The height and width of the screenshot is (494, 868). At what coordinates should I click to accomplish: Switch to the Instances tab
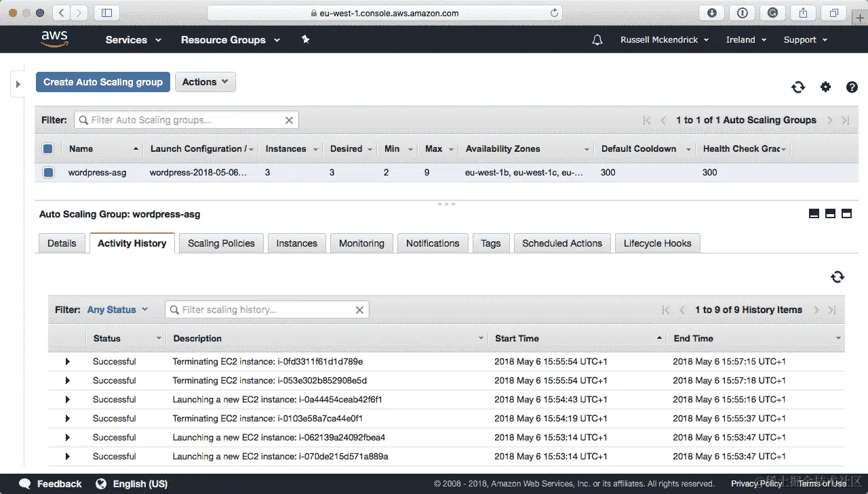click(297, 243)
